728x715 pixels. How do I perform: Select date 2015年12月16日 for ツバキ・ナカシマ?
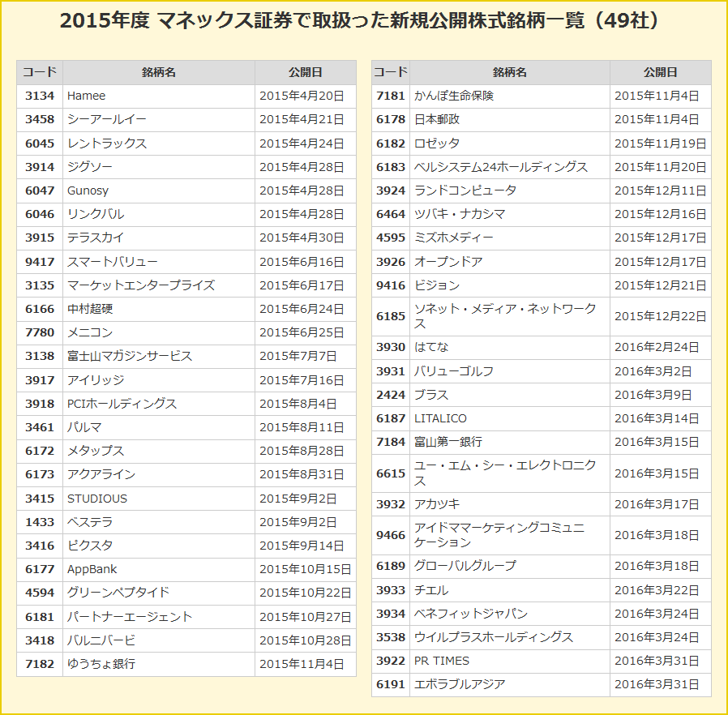pos(660,215)
